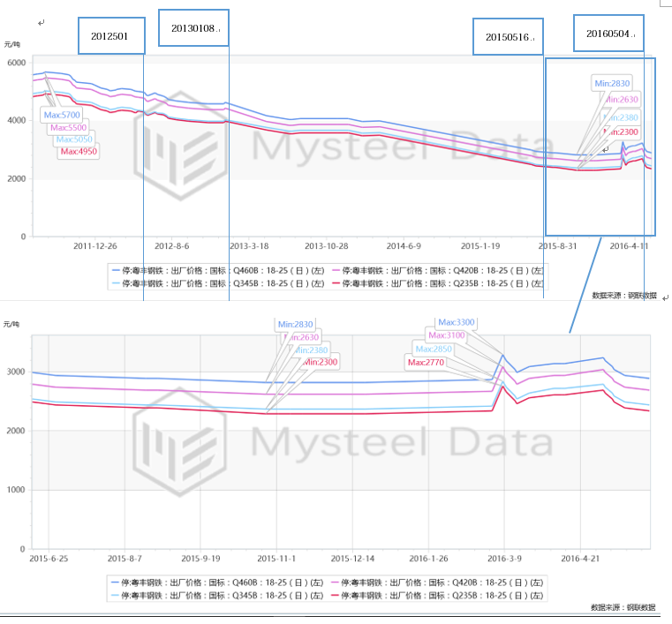Click Min:2830 label in the lower chart
Screen dimensions: 672x624
pos(296,325)
